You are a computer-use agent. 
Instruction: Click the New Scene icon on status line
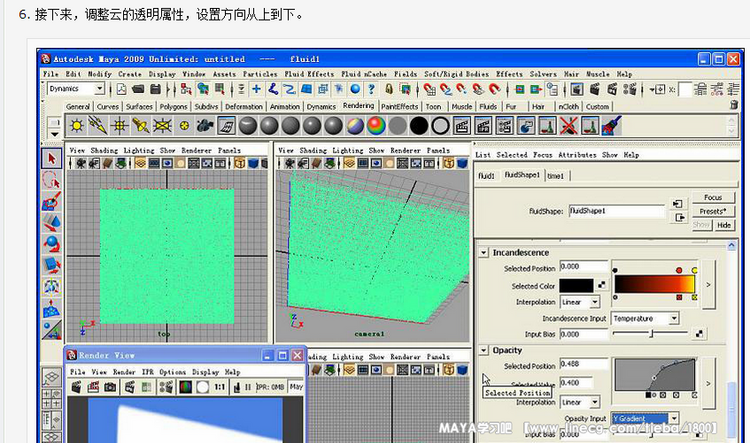tap(121, 89)
